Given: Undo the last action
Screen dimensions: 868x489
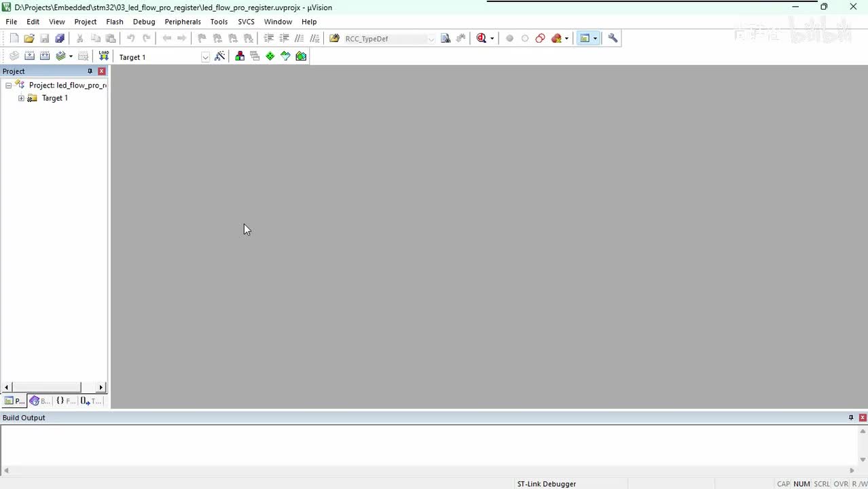Looking at the screenshot, I should tap(131, 39).
